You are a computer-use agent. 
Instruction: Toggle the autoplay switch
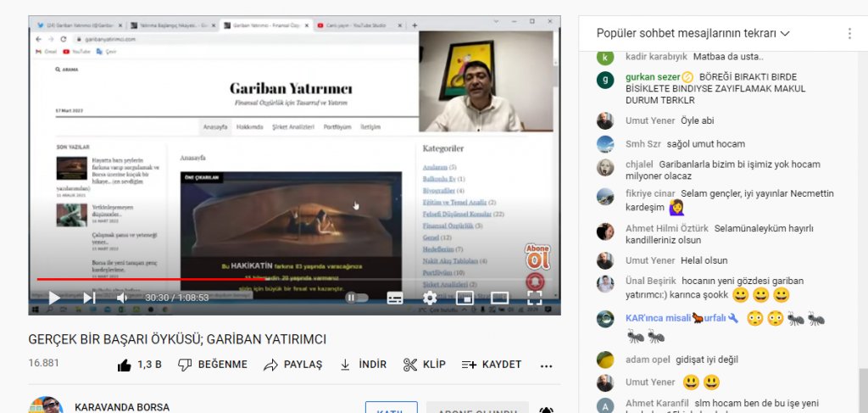pos(357,298)
